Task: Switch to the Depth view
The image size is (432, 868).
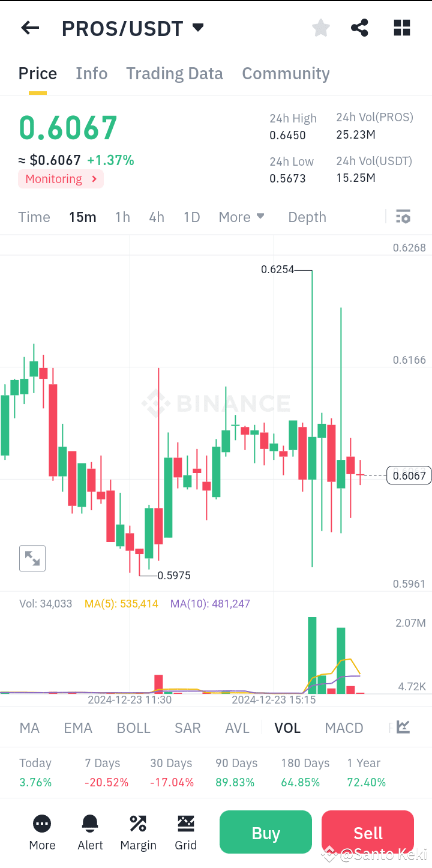Action: tap(307, 217)
